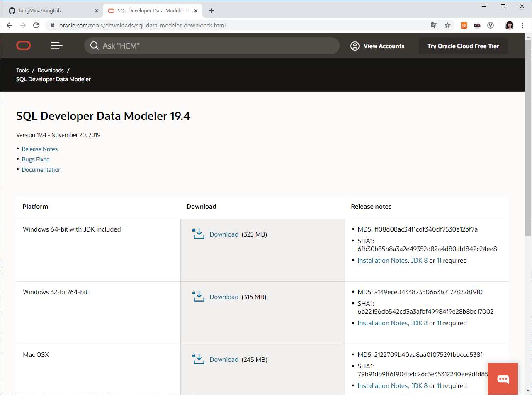Click download icon for Windows 64-bit with JDK
This screenshot has width=532, height=395.
(199, 234)
